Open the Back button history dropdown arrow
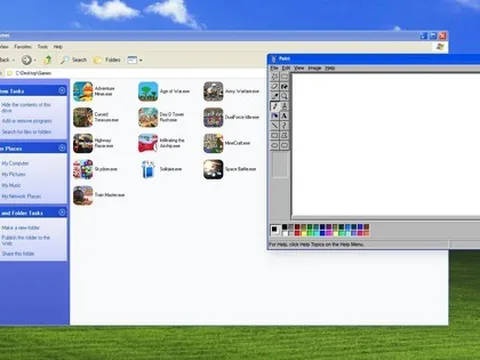Viewport: 480px width, 360px height. pyautogui.click(x=14, y=60)
